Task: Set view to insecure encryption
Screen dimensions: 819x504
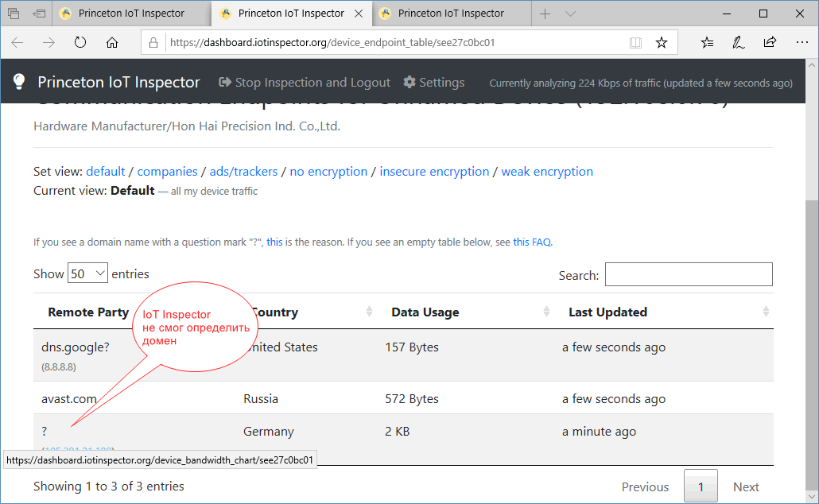Action: 435,171
